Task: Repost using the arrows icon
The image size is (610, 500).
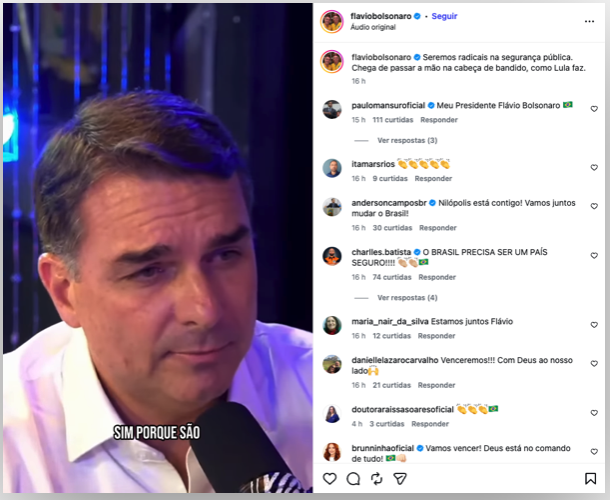Action: 375,479
